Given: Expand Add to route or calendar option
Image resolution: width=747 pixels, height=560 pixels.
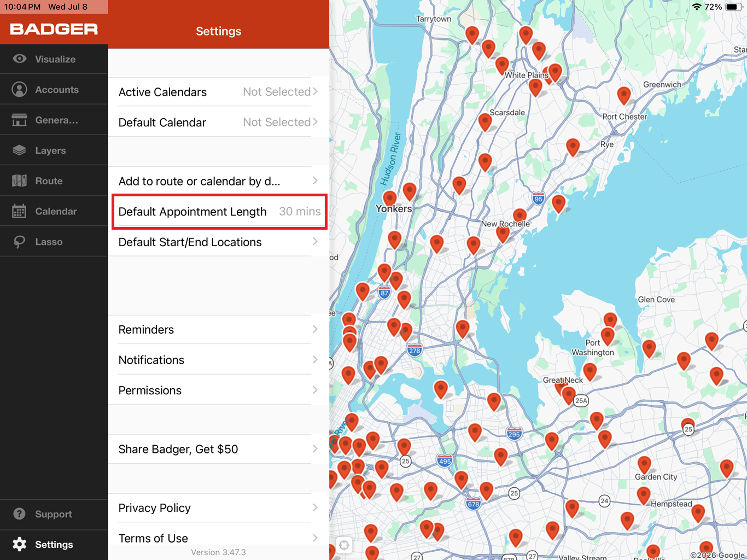Looking at the screenshot, I should tap(219, 181).
